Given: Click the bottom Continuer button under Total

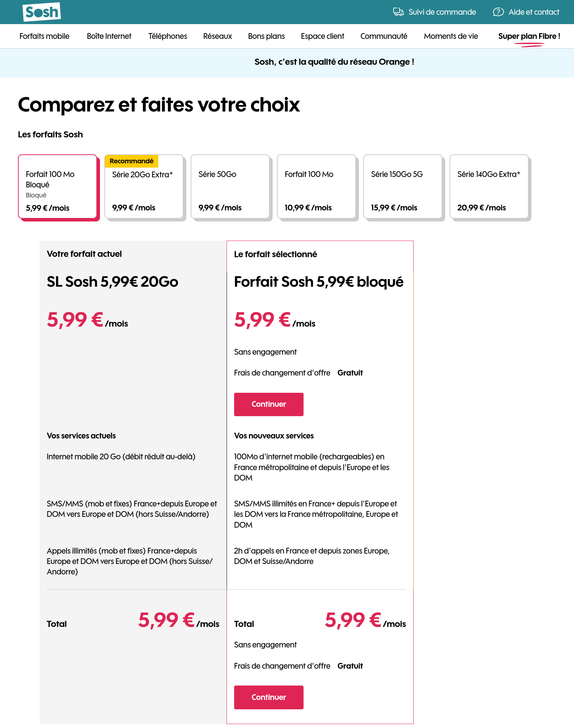Looking at the screenshot, I should (x=269, y=697).
